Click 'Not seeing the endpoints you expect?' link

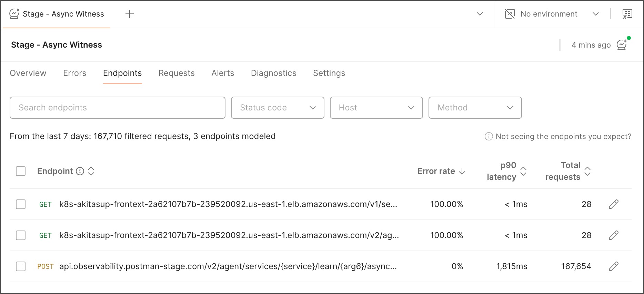coord(563,137)
